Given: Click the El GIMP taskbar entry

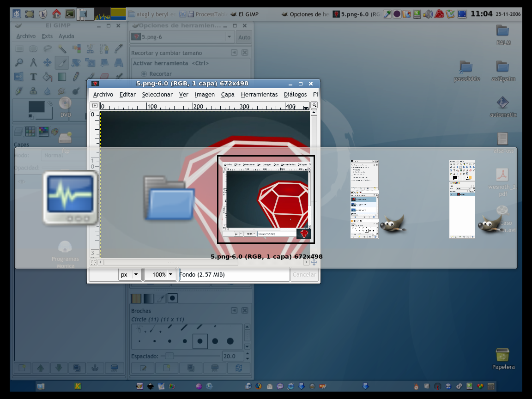Looking at the screenshot, I should pyautogui.click(x=244, y=14).
